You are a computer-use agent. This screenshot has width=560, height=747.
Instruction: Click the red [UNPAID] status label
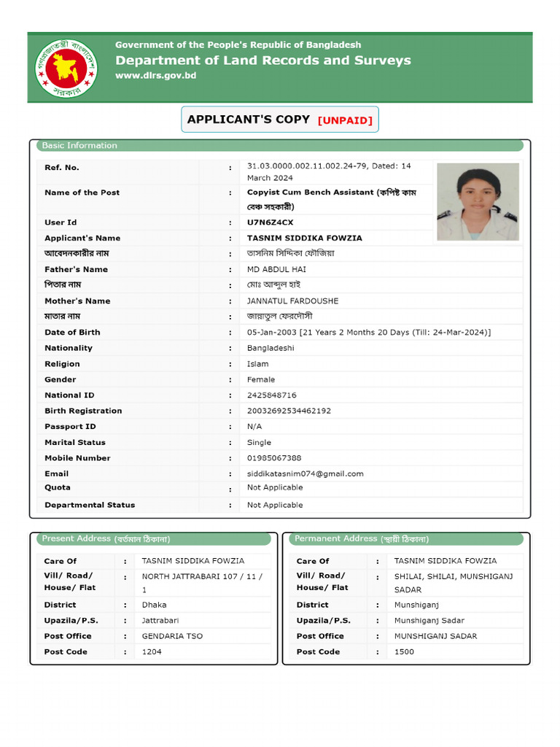[345, 120]
